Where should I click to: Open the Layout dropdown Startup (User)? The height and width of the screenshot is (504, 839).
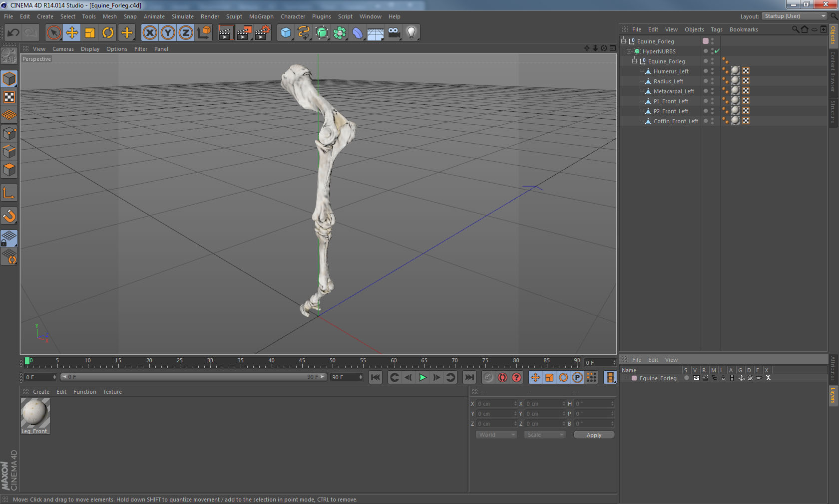(795, 16)
